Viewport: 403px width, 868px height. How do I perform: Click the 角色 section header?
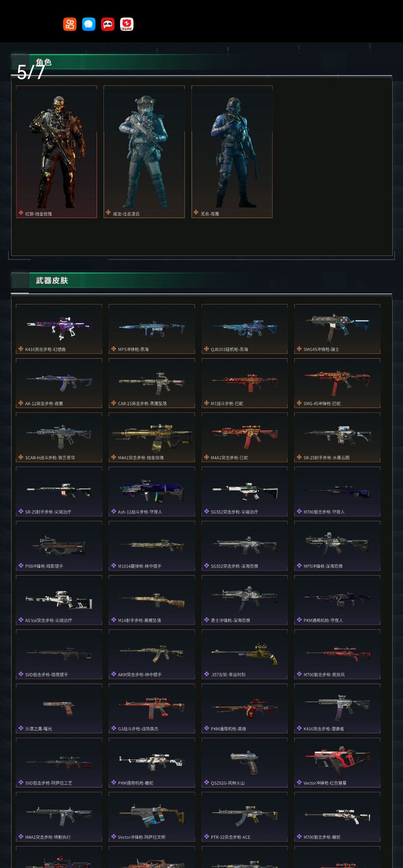(44, 62)
